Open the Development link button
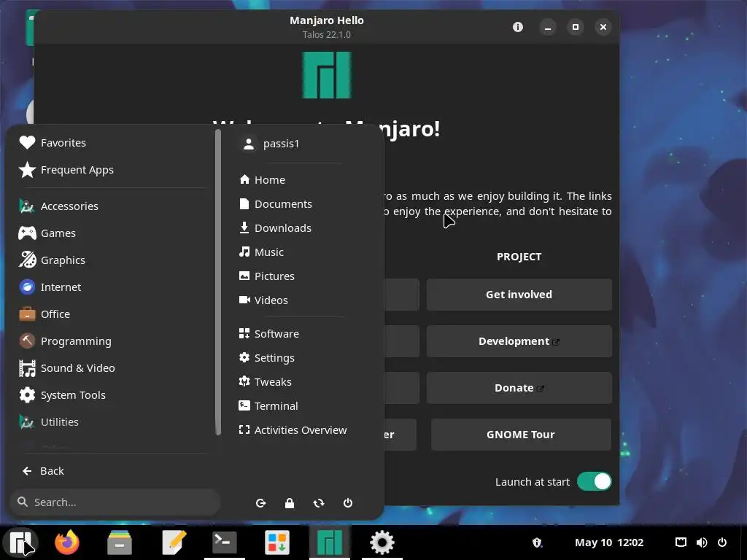This screenshot has height=560, width=747. point(519,341)
